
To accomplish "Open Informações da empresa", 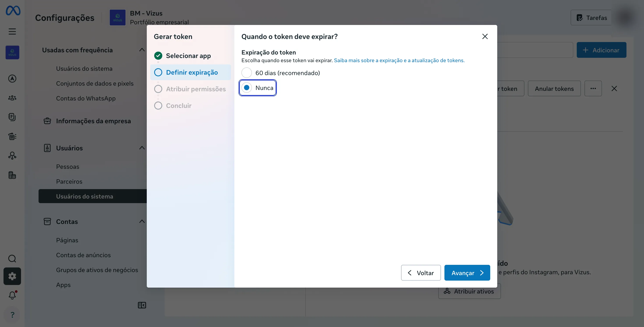I will pos(94,121).
